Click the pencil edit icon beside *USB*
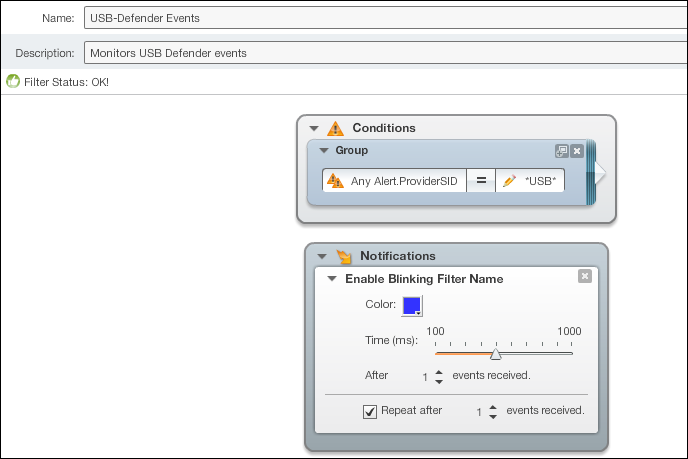 pos(509,180)
